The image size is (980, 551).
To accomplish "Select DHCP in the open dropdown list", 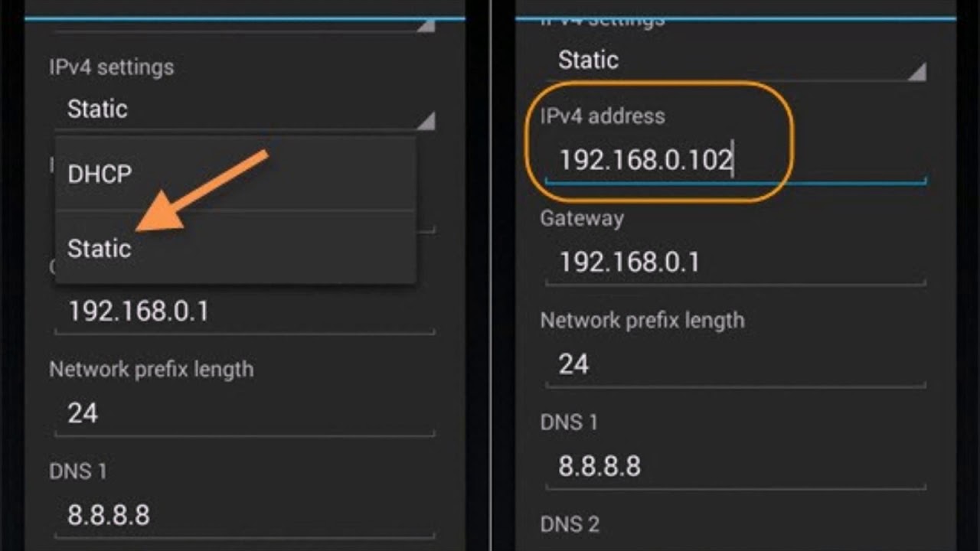I will pyautogui.click(x=100, y=174).
